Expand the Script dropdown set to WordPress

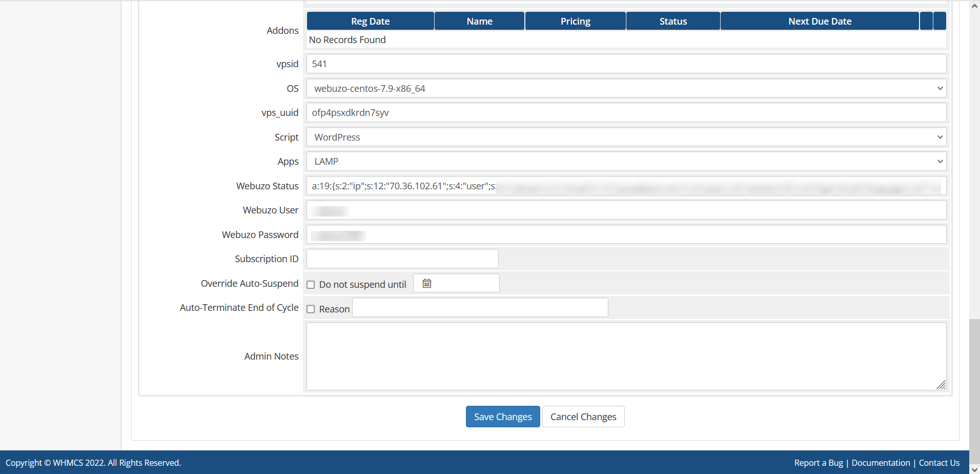[626, 137]
